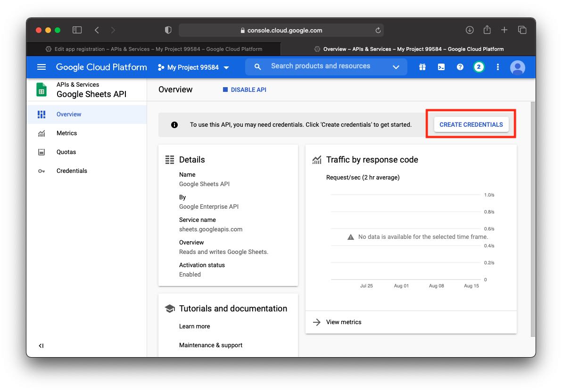Open Credentials in the sidebar
Viewport: 562px width, 392px height.
[x=87, y=171]
